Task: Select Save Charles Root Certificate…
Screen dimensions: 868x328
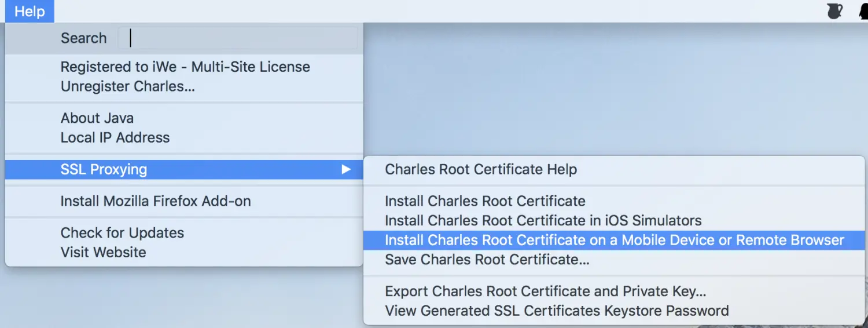Action: click(614, 260)
